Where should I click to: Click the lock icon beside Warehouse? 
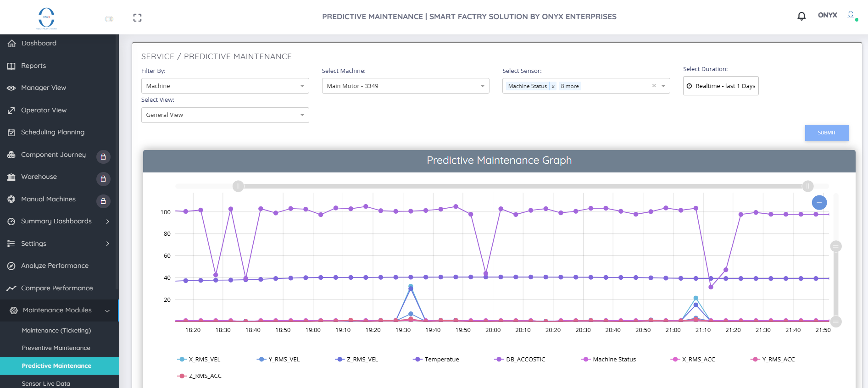click(103, 179)
